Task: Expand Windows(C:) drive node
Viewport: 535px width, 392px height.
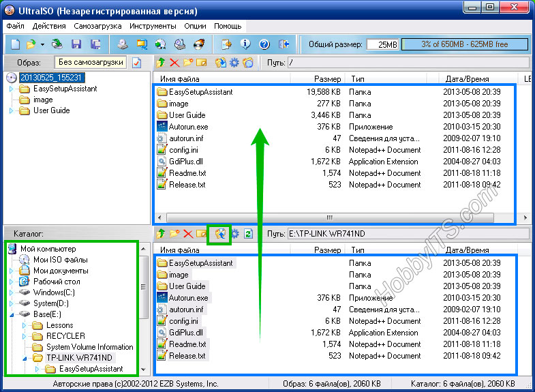Action: [x=11, y=292]
